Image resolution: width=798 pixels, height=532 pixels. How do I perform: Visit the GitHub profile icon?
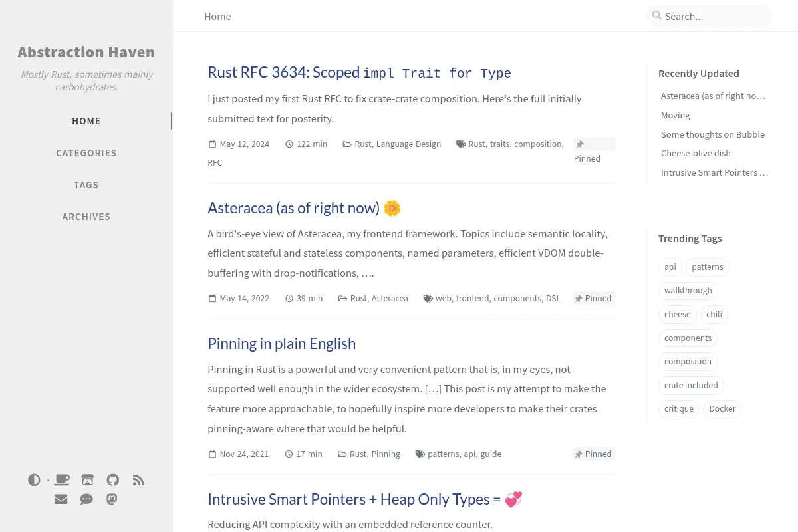pyautogui.click(x=113, y=480)
